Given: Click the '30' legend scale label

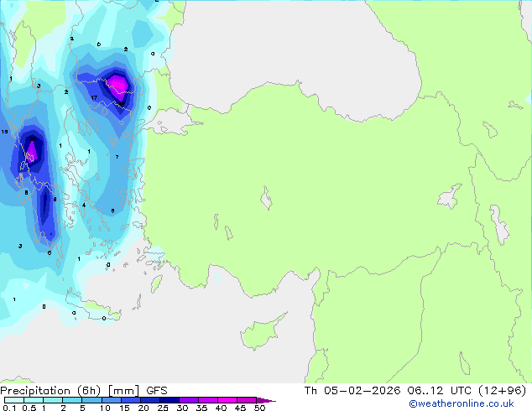Looking at the screenshot, I should click(182, 408).
